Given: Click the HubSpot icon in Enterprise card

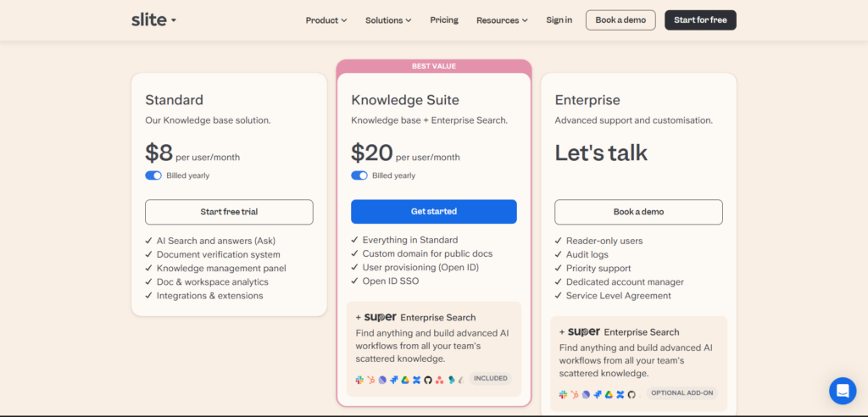Looking at the screenshot, I should pos(575,394).
